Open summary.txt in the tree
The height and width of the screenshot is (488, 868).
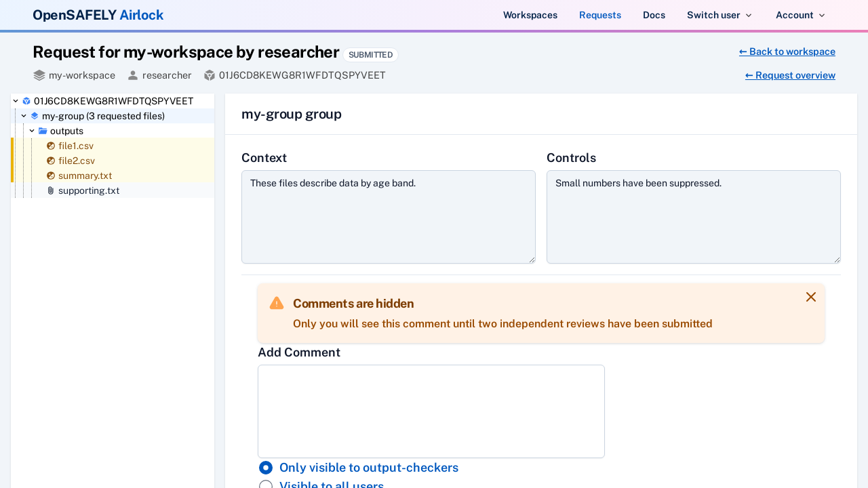85,176
